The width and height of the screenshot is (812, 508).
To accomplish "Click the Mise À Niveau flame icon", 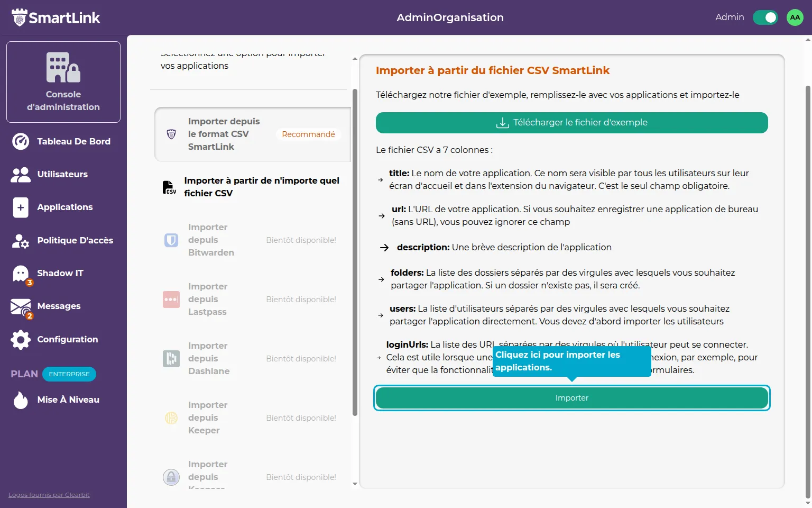I will [x=21, y=400].
